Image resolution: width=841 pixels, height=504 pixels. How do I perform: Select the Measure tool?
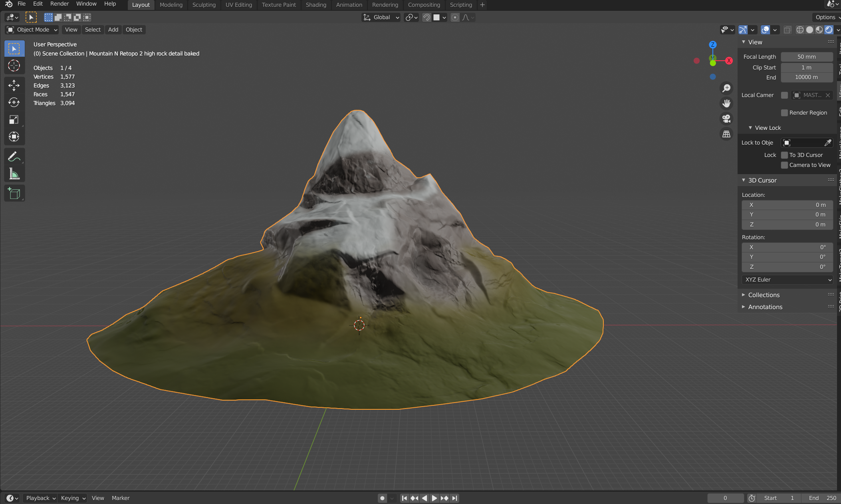pyautogui.click(x=14, y=174)
